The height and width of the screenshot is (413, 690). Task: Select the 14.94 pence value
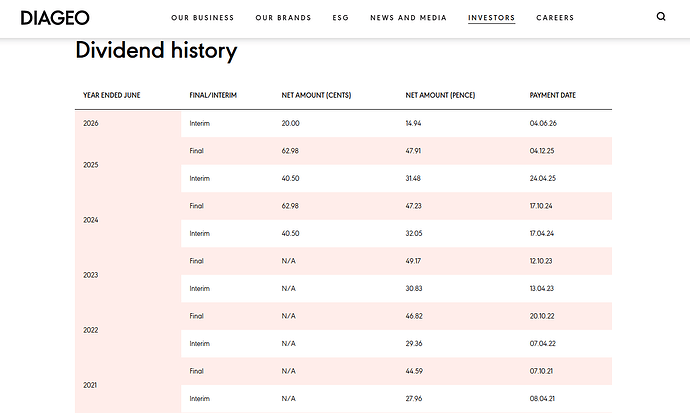413,123
